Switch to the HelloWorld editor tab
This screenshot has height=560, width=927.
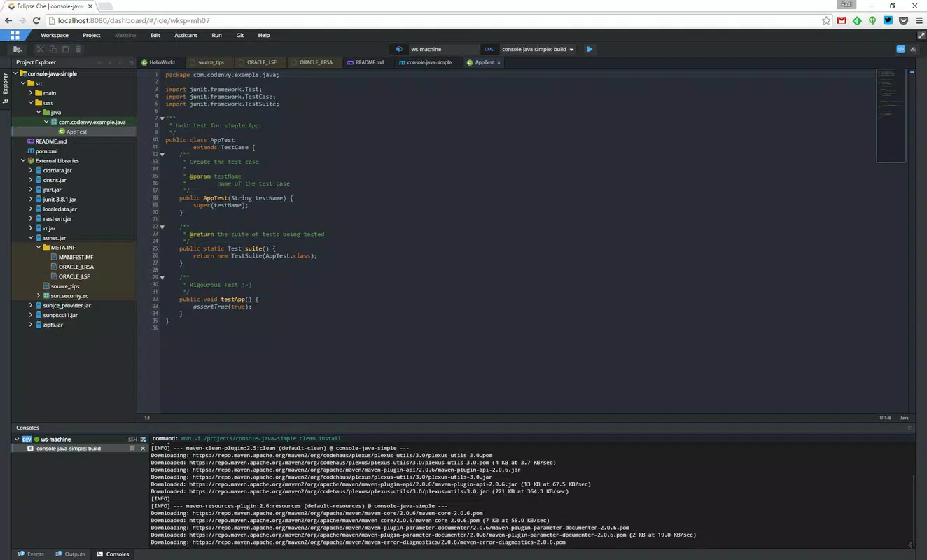coord(162,62)
